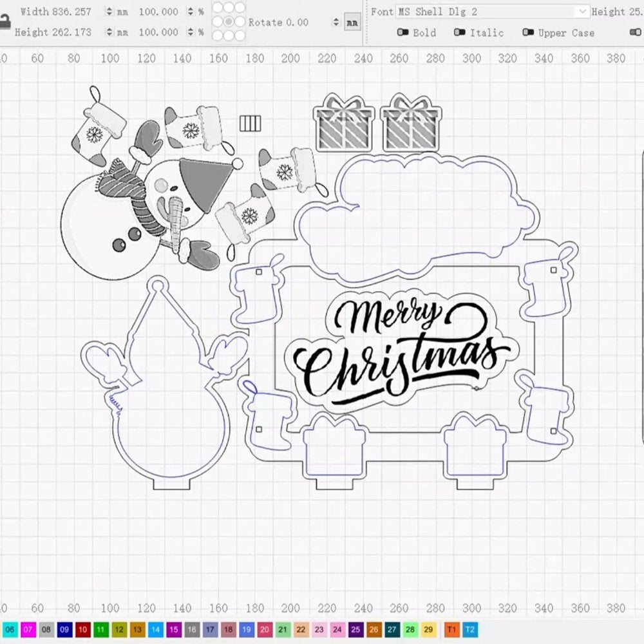Viewport: 644px width, 644px height.
Task: Pick the dark blue 09 layer swatch
Action: 64,629
